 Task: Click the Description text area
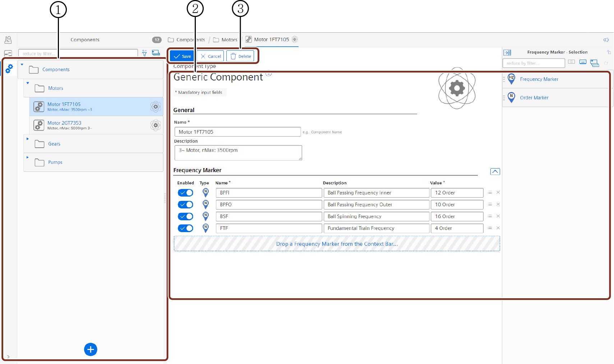pos(238,153)
